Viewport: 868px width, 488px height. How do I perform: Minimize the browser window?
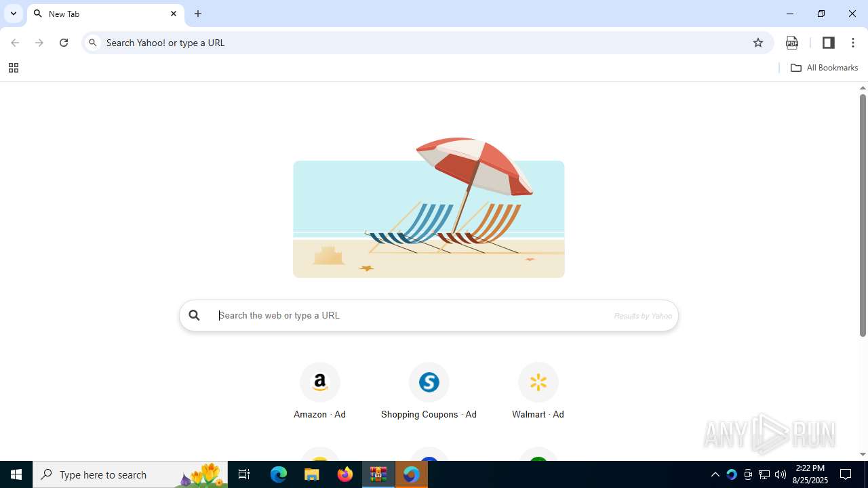click(790, 14)
